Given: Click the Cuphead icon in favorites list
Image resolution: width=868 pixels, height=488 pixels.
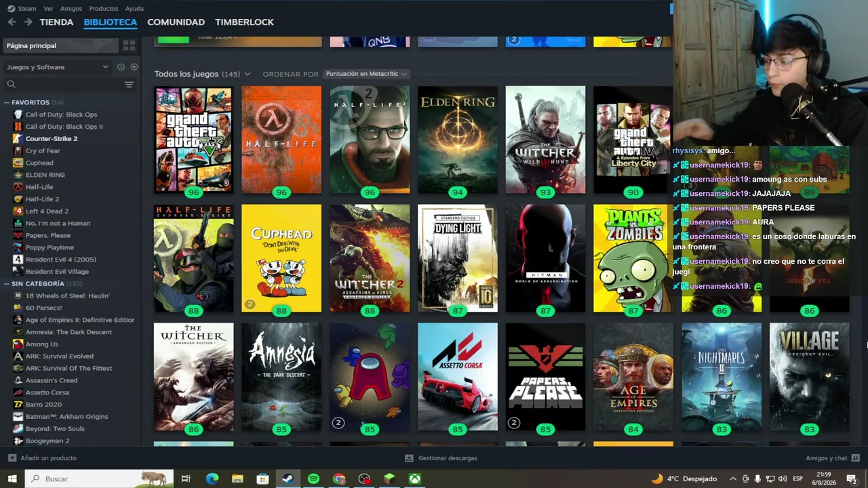Looking at the screenshot, I should coord(18,163).
